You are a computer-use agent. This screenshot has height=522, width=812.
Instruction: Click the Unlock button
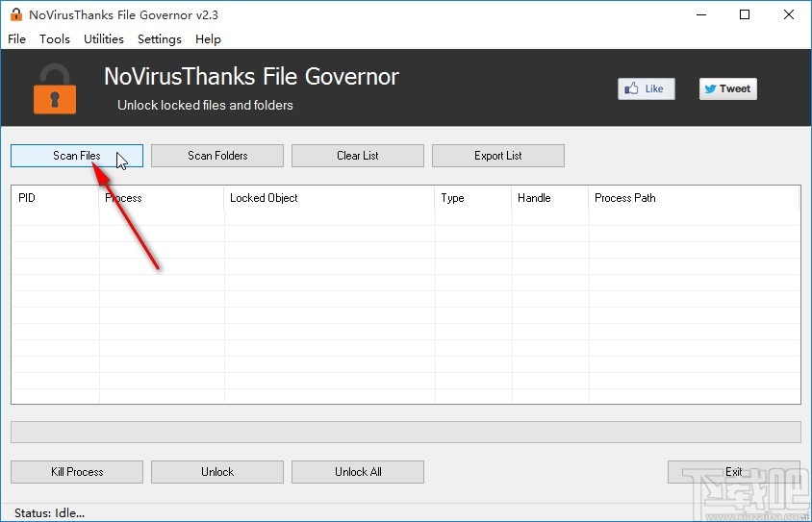tap(217, 472)
